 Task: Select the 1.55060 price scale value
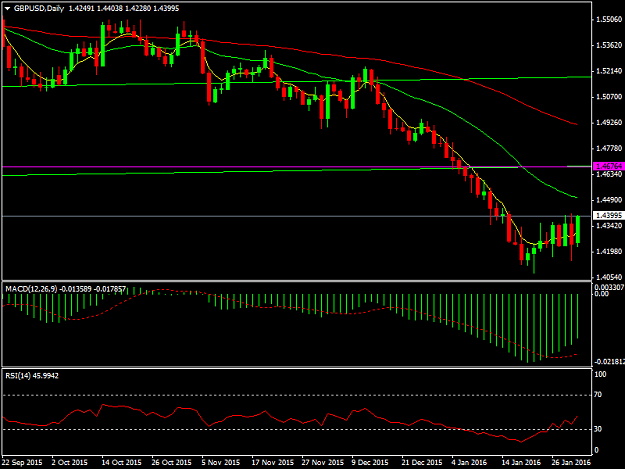coord(609,19)
